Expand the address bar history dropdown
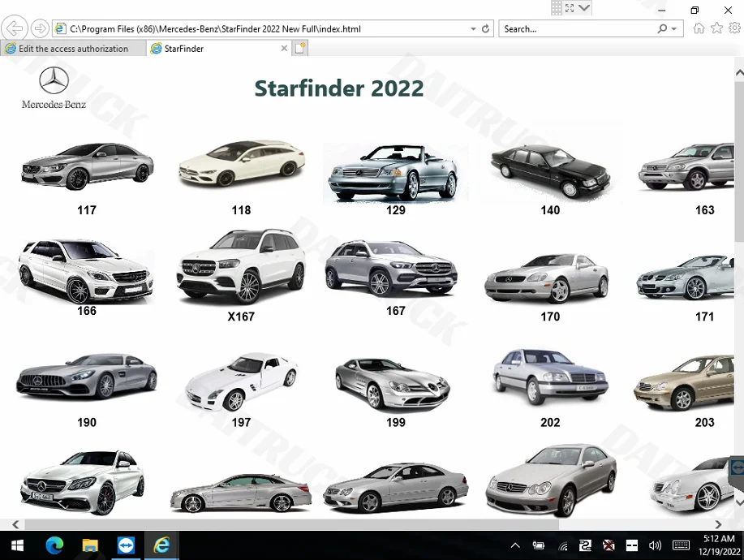 click(473, 29)
